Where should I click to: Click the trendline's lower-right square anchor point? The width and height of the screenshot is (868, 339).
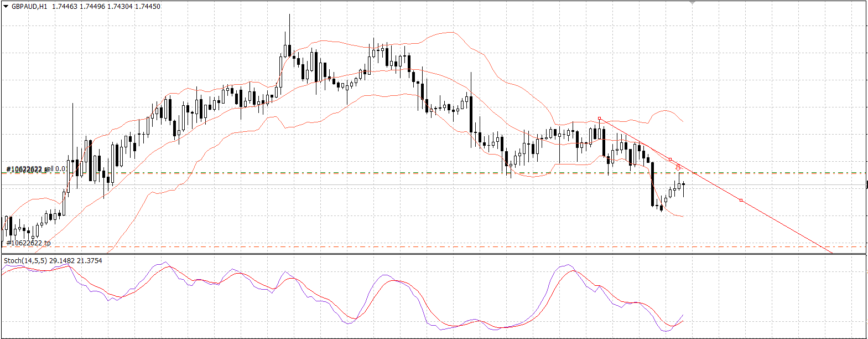(x=741, y=200)
